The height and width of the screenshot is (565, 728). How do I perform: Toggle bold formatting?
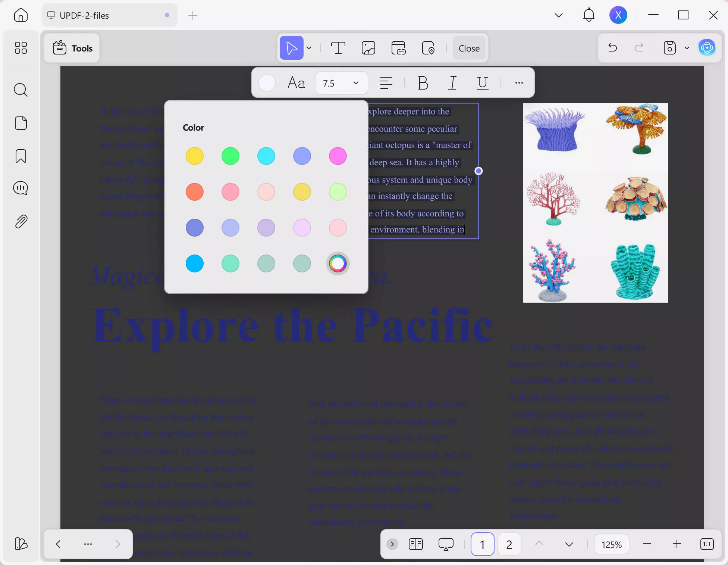click(x=423, y=83)
